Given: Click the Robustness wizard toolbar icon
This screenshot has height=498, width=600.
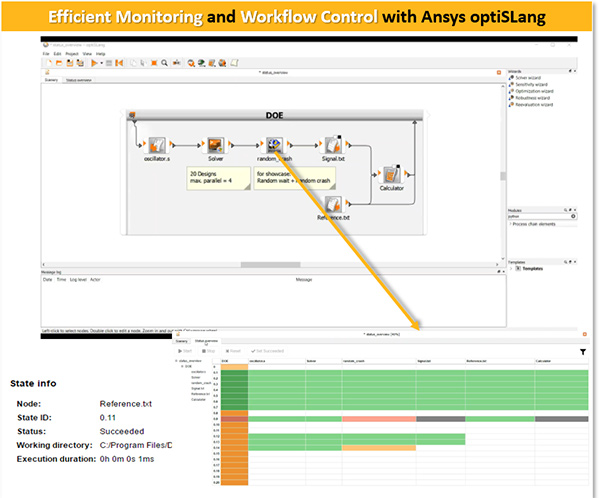Looking at the screenshot, I should [222, 63].
